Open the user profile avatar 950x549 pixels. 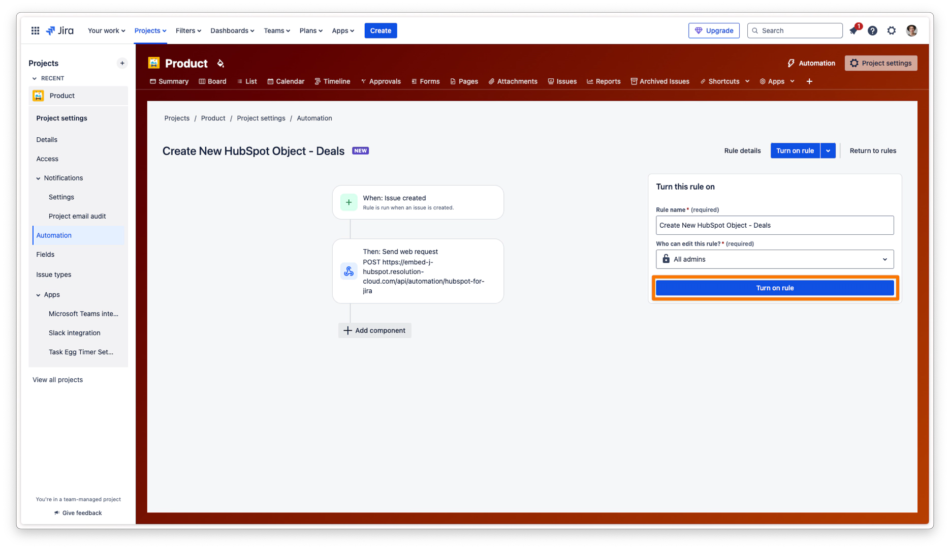911,30
